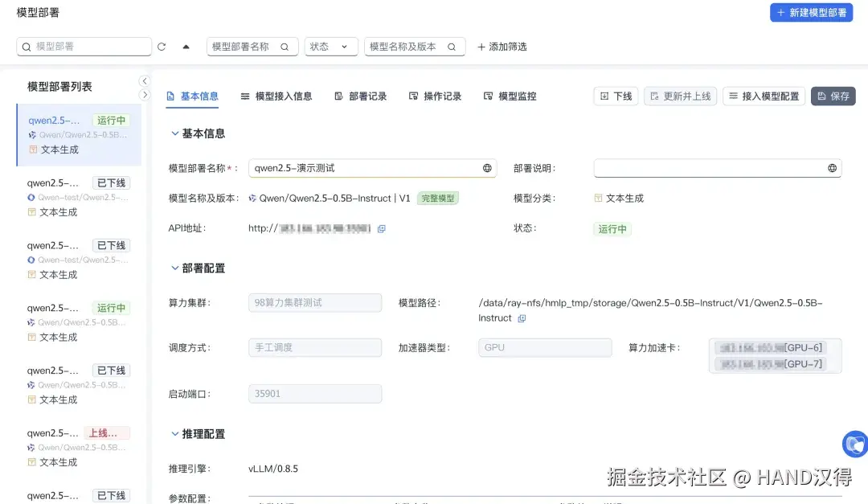Click the 调度方式 field showing 手工调度
Screen dimensions: 868x504
click(315, 348)
